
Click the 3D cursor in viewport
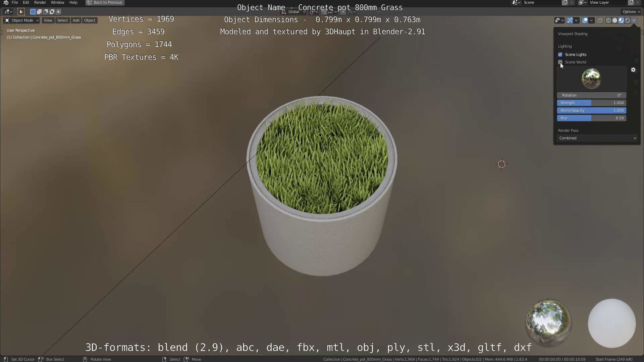(x=501, y=164)
